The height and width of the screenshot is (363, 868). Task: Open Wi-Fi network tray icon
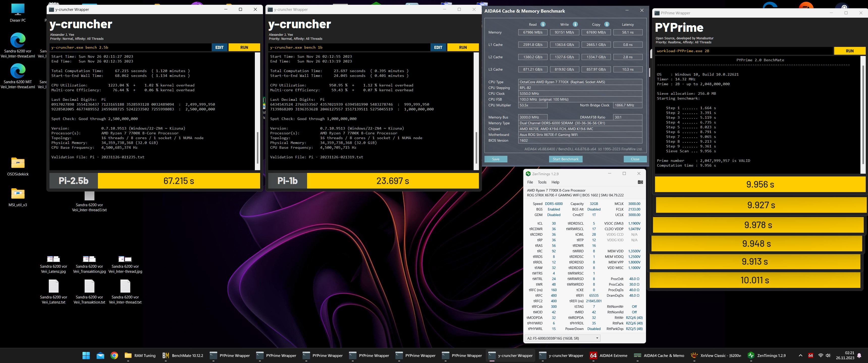(x=821, y=355)
